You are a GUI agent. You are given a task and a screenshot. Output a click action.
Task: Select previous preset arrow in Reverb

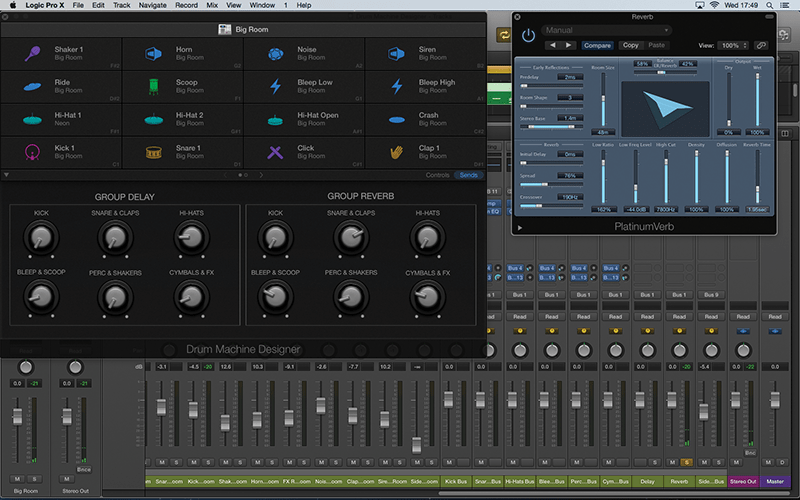pyautogui.click(x=553, y=45)
